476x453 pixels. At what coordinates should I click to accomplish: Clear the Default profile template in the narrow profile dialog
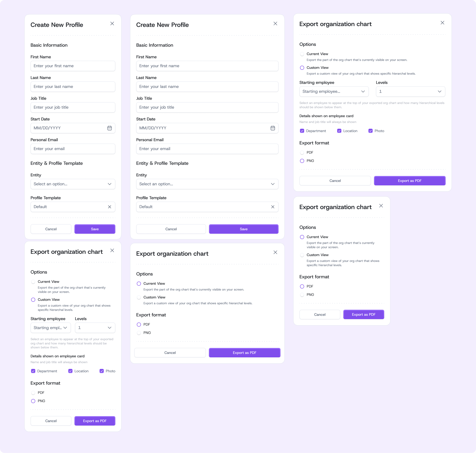coord(109,207)
